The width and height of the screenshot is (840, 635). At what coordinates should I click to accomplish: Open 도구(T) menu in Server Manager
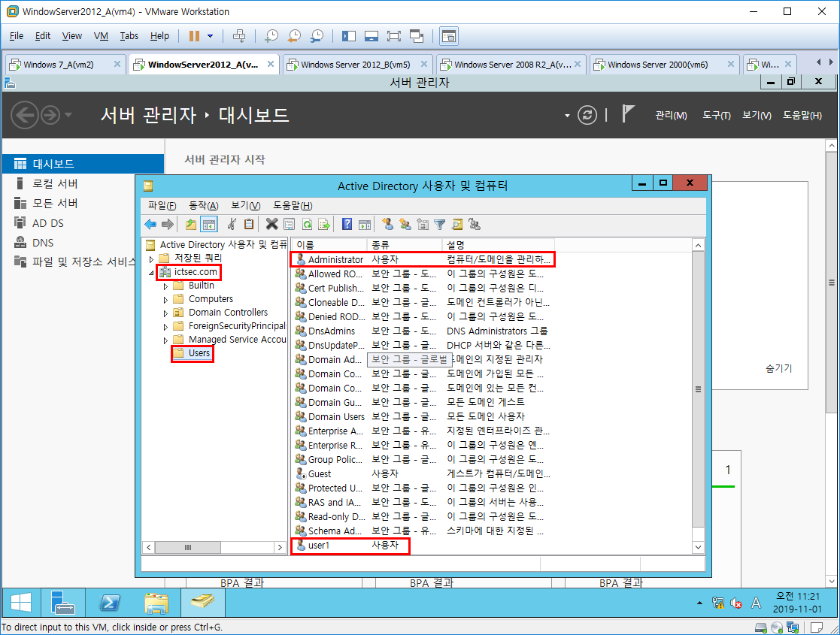(716, 115)
